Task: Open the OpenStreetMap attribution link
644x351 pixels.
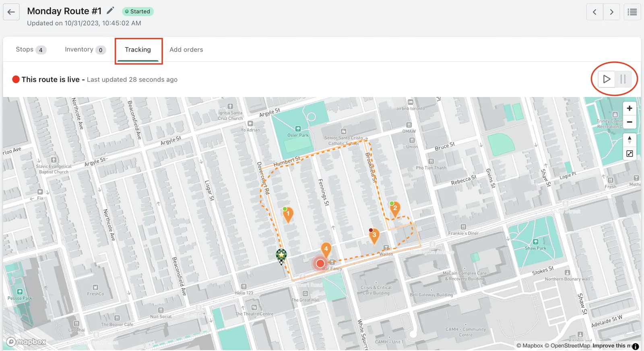Action: click(x=568, y=346)
